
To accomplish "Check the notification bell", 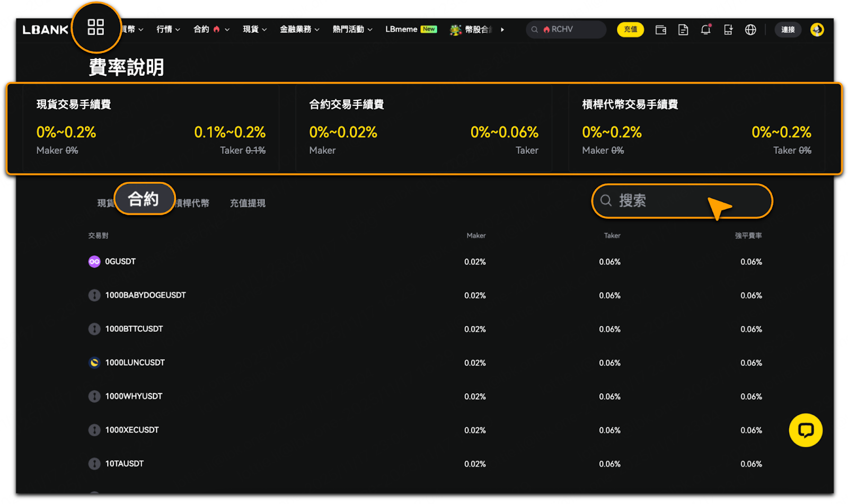I will 705,30.
